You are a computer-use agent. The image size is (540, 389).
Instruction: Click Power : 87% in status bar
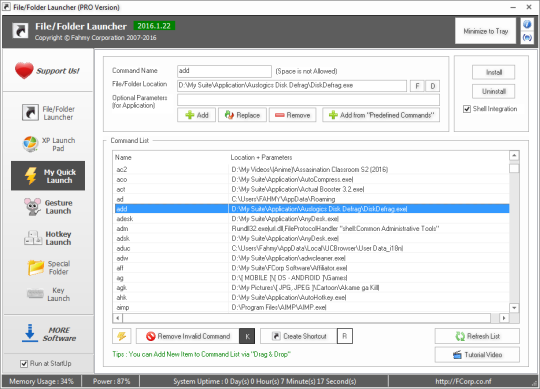coord(111,381)
